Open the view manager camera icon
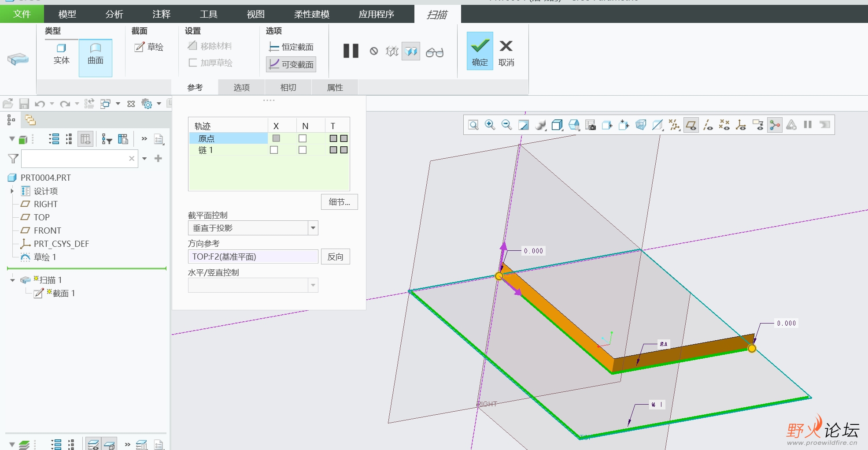868x450 pixels. click(591, 125)
